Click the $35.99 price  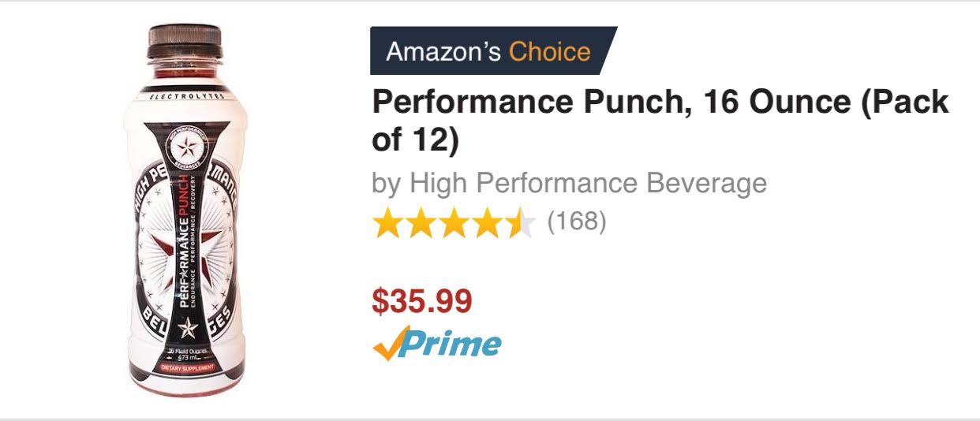pyautogui.click(x=422, y=300)
